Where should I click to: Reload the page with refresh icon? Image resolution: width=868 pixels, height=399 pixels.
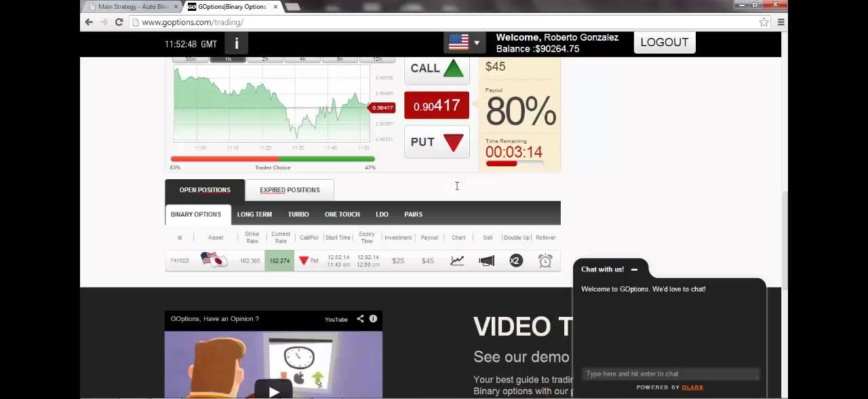click(x=119, y=22)
